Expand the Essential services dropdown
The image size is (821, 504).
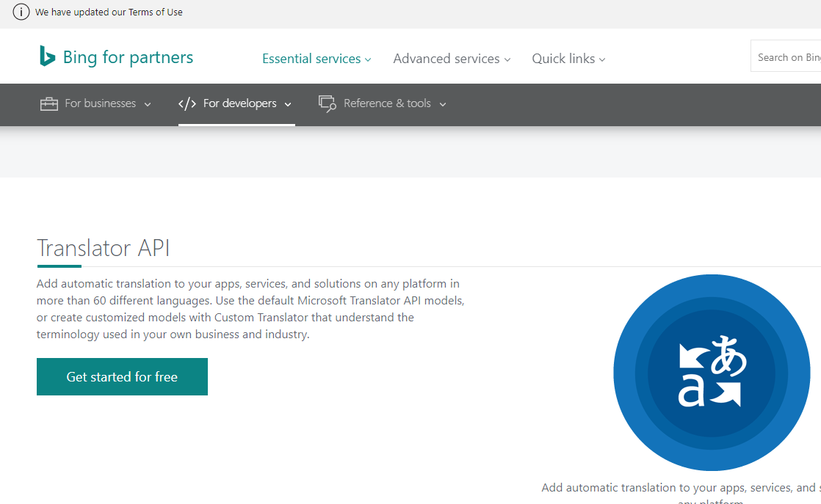point(317,59)
